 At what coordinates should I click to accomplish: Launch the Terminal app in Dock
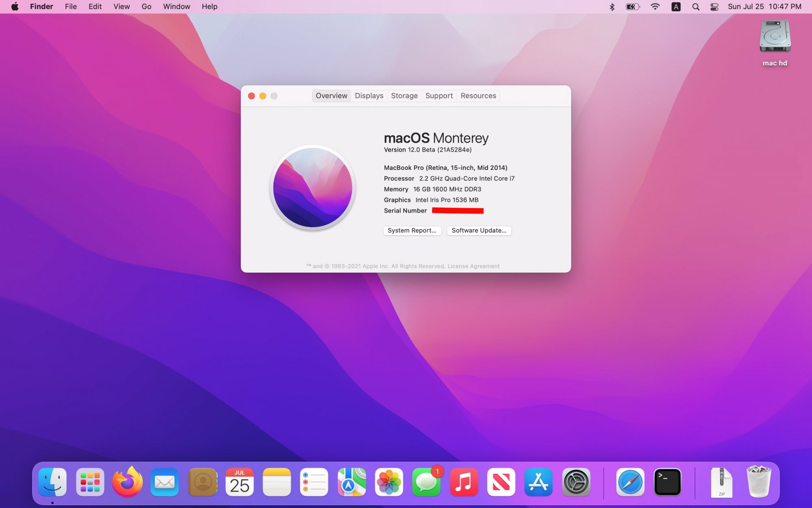[x=667, y=482]
